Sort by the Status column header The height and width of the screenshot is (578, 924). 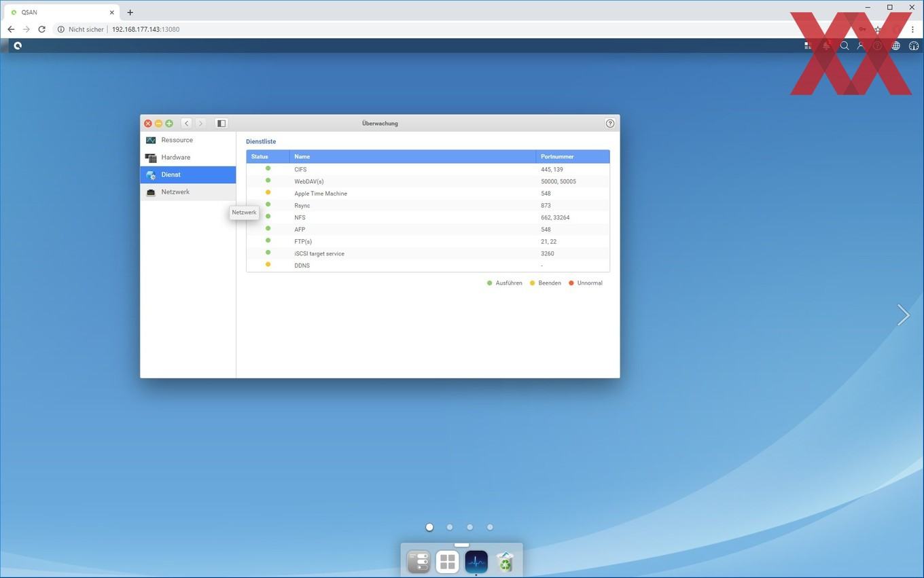[x=268, y=156]
